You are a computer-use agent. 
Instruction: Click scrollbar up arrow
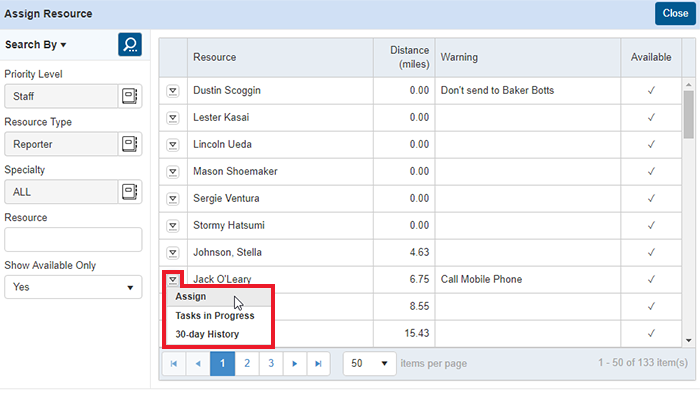point(688,84)
